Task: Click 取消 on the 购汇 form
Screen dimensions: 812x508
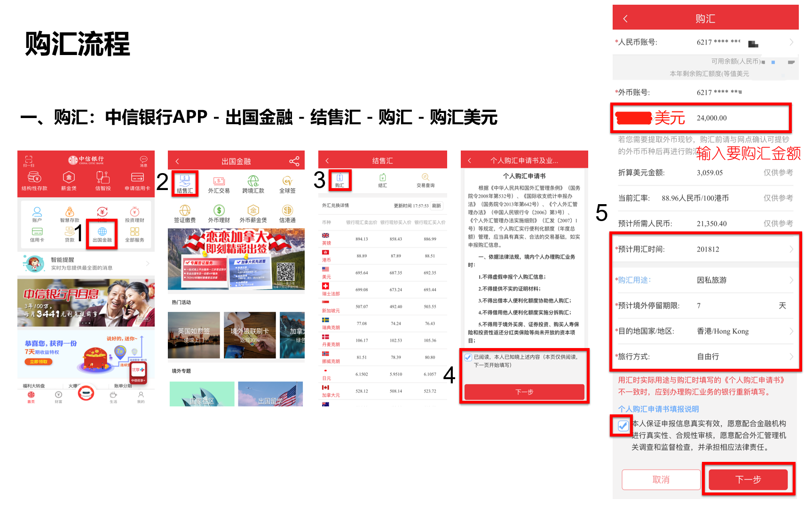Action: [x=661, y=480]
